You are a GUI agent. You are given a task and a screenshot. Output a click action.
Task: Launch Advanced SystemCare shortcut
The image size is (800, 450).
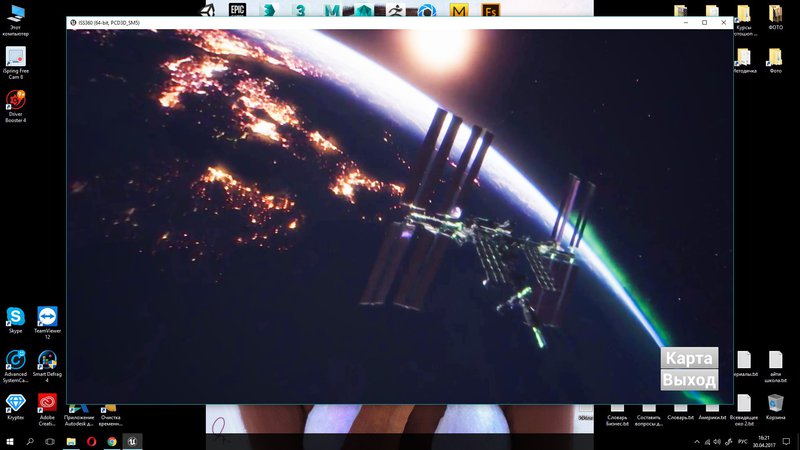tap(16, 361)
